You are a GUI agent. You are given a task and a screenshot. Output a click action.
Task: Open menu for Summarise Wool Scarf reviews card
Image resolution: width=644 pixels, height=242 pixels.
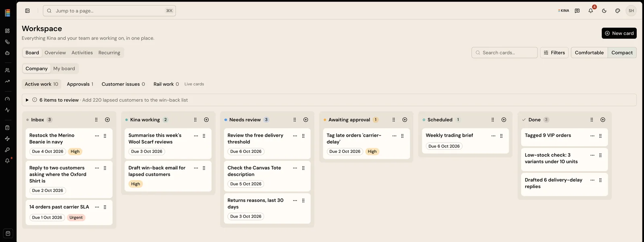pos(196,136)
